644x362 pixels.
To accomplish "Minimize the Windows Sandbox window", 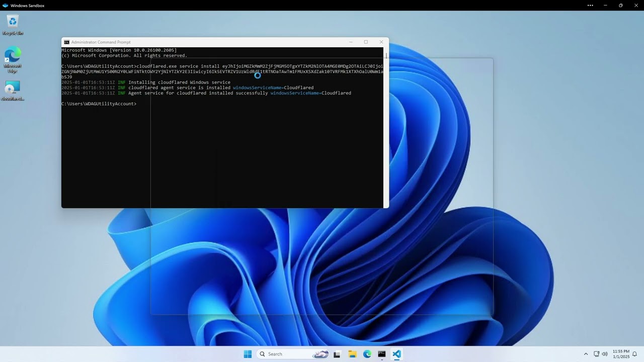I will 606,6.
